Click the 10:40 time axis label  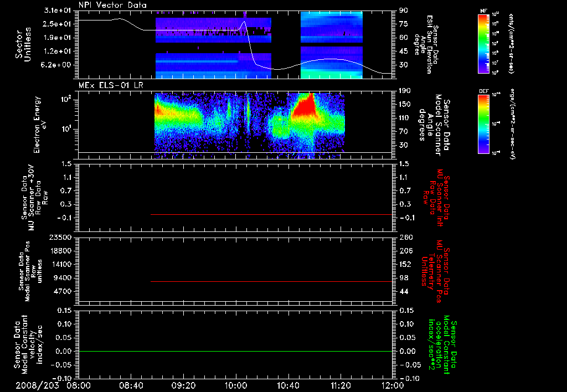click(288, 385)
